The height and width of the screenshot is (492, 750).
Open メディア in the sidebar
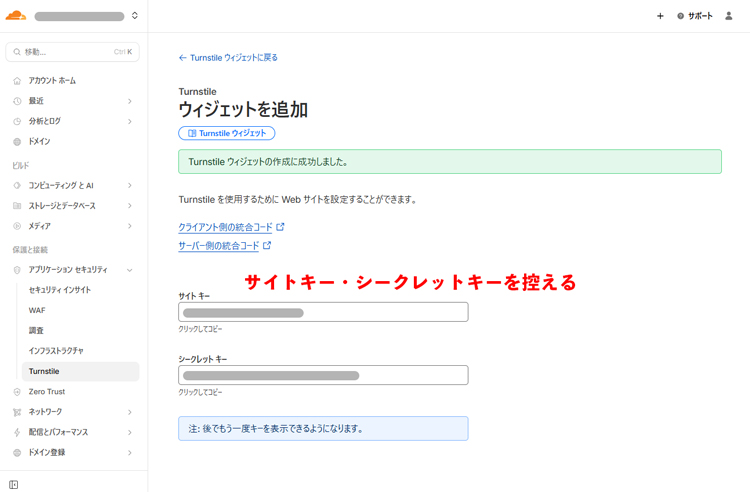tap(39, 226)
